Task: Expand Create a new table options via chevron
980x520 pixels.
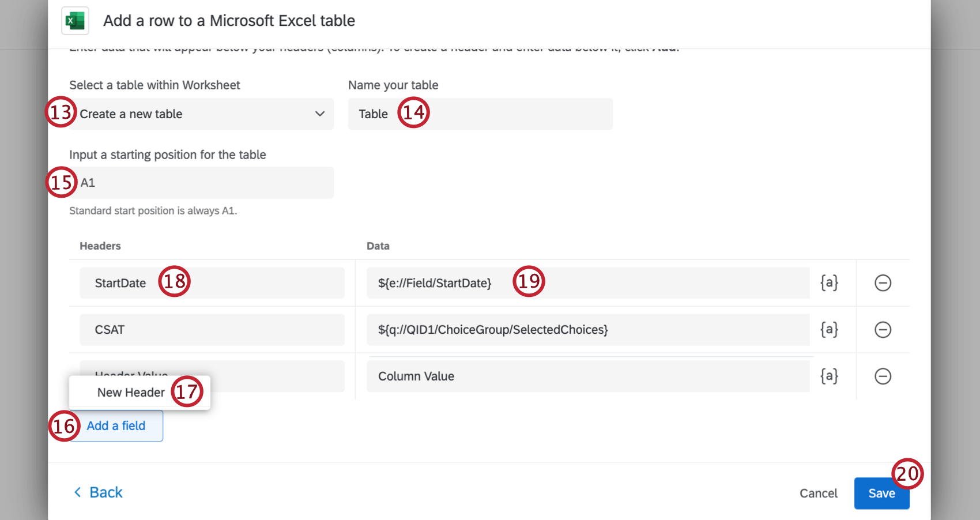Action: (x=320, y=114)
